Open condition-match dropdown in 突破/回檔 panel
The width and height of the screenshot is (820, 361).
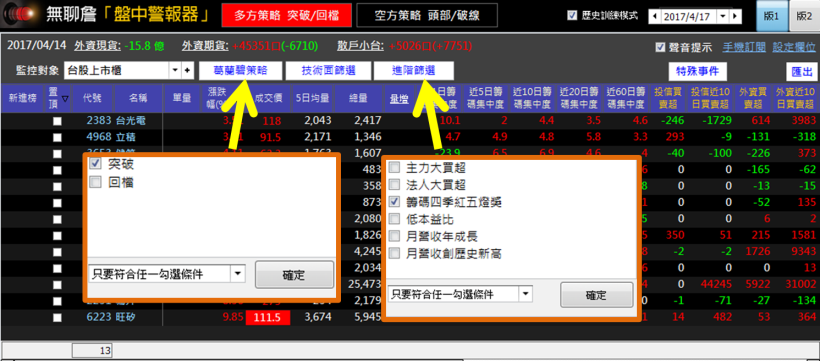pyautogui.click(x=237, y=274)
